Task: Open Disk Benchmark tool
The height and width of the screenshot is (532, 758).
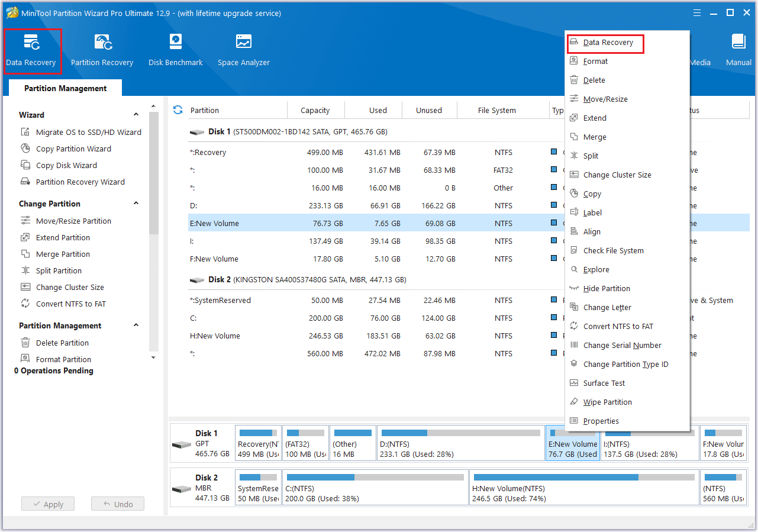Action: [175, 51]
